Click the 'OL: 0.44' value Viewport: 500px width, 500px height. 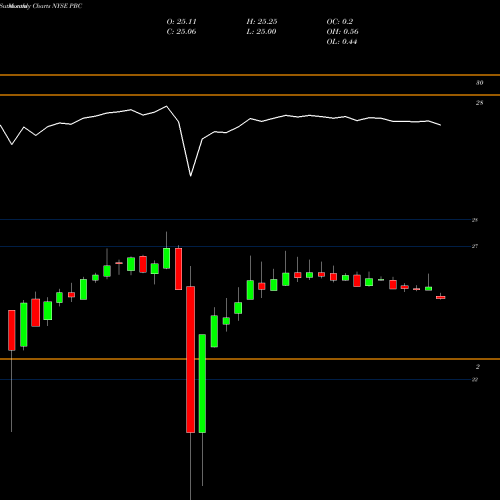342,42
